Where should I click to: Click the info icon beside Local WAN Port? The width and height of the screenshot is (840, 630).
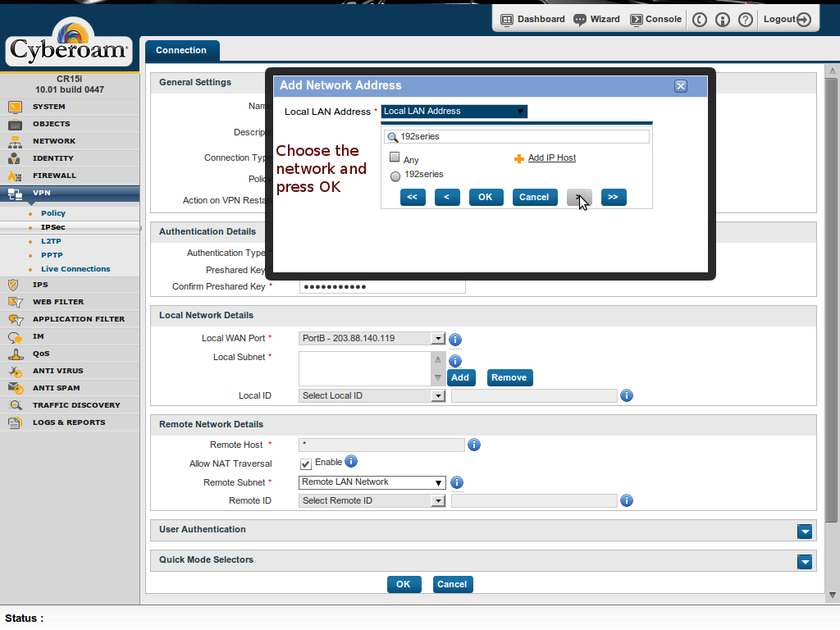coord(454,339)
